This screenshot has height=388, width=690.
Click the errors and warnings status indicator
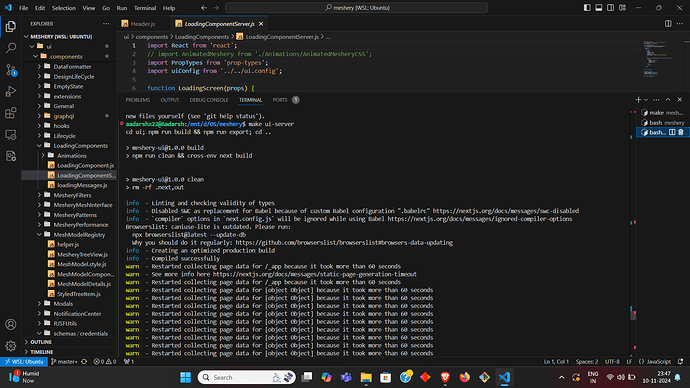pos(105,362)
